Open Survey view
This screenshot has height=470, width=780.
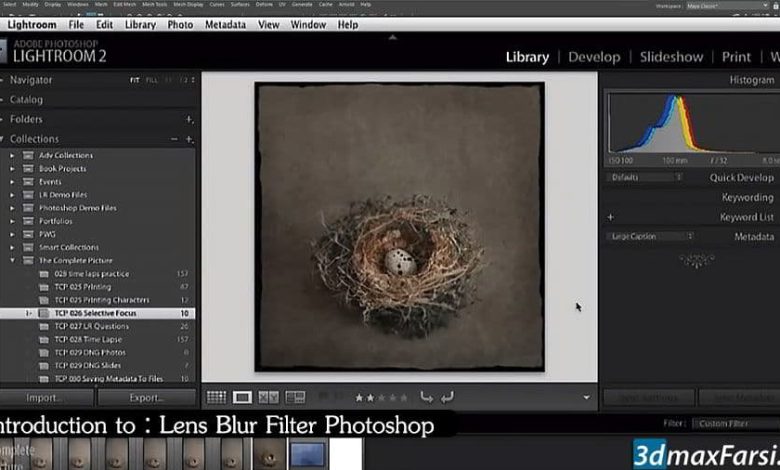click(295, 397)
